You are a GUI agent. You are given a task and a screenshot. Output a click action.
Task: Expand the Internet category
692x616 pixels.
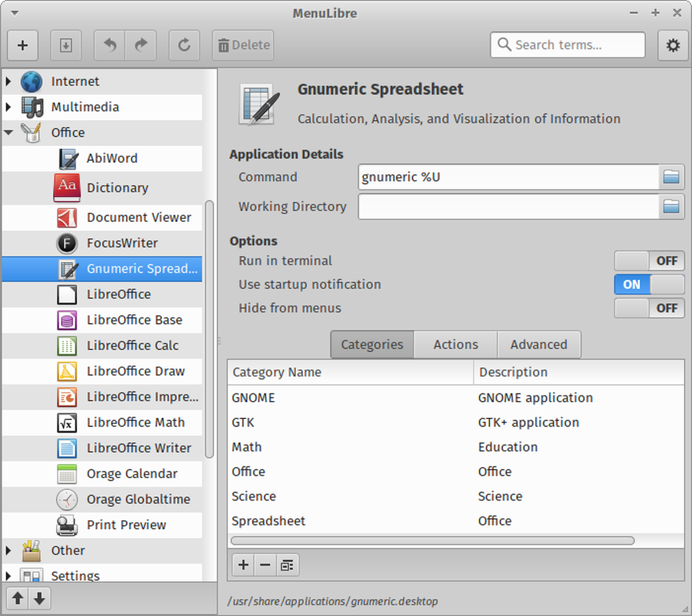click(8, 81)
